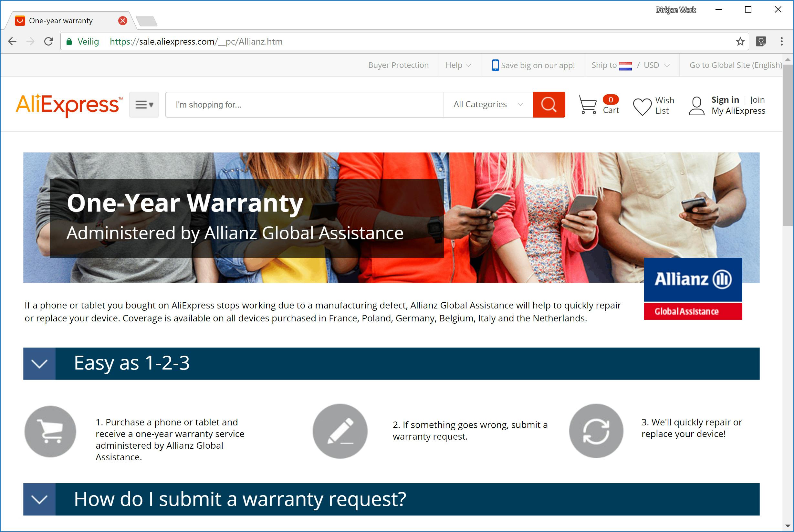Open the Buyer Protection link

click(398, 65)
